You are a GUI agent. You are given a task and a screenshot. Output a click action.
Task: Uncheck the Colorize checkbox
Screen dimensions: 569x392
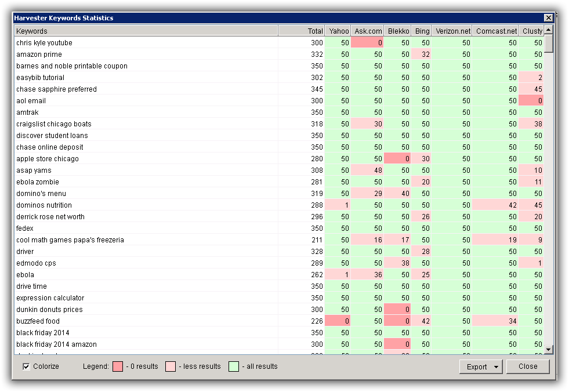(x=26, y=366)
